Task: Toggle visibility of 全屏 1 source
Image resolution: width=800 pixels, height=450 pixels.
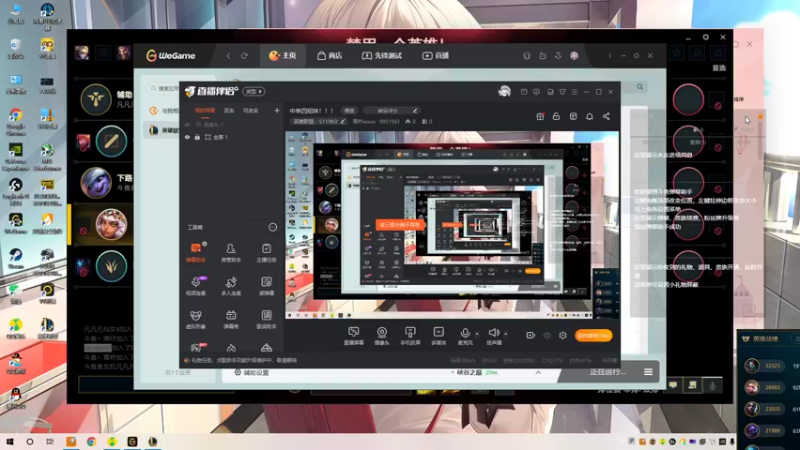Action: [187, 137]
